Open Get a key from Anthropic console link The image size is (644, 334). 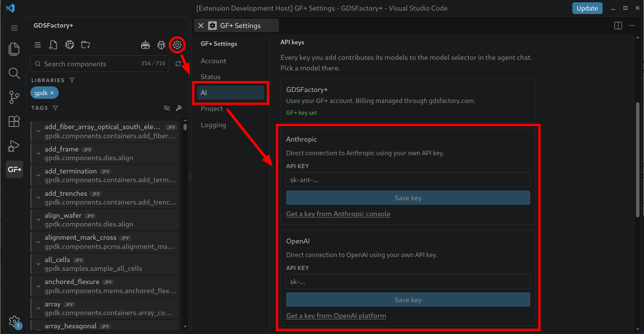coord(338,214)
